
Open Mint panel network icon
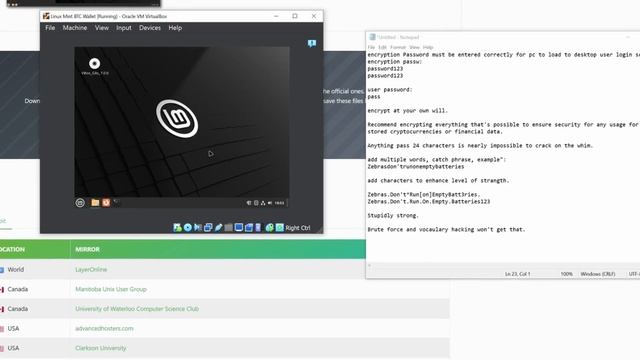pyautogui.click(x=263, y=203)
